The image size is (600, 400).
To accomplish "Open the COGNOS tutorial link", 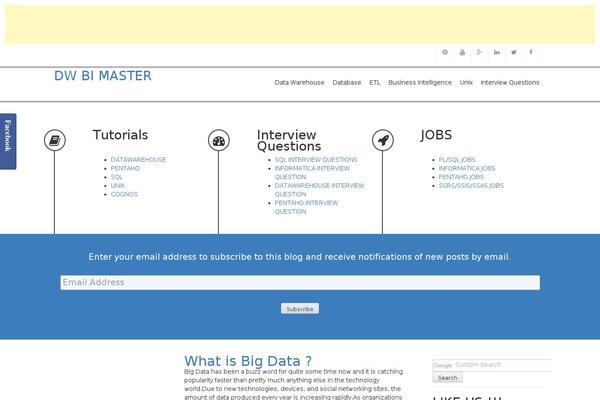I will [124, 194].
